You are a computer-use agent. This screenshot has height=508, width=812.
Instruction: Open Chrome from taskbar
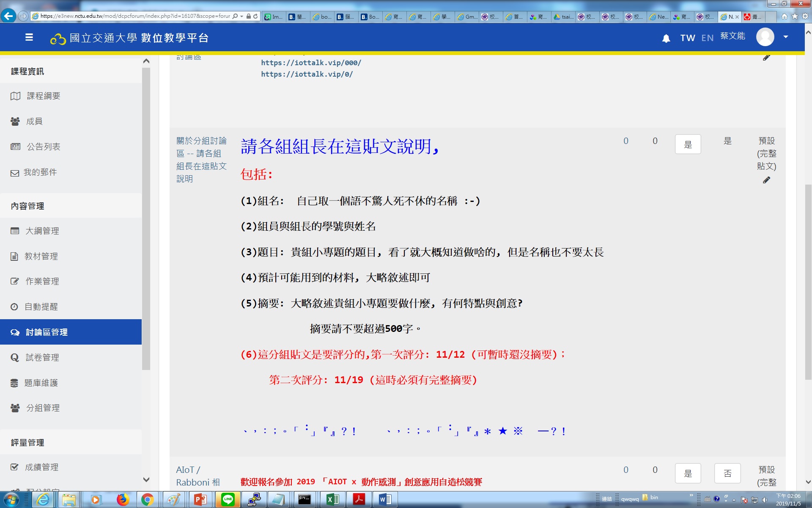point(147,500)
